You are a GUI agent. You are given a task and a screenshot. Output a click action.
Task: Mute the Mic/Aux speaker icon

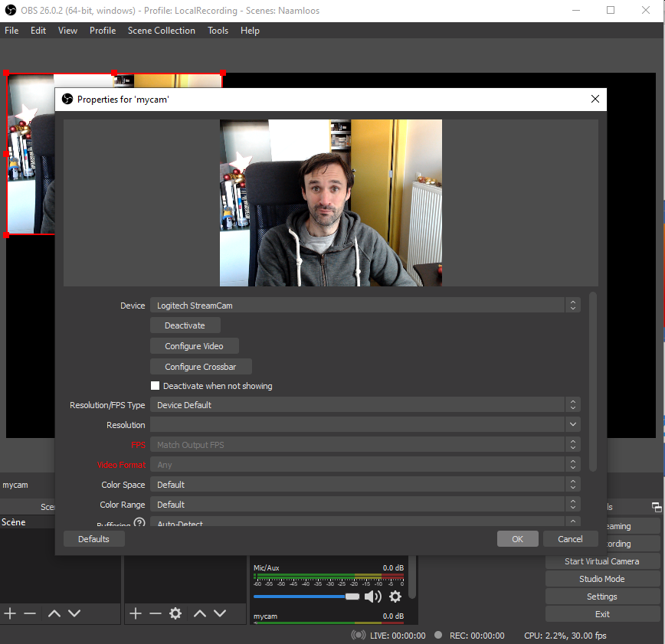coord(372,597)
